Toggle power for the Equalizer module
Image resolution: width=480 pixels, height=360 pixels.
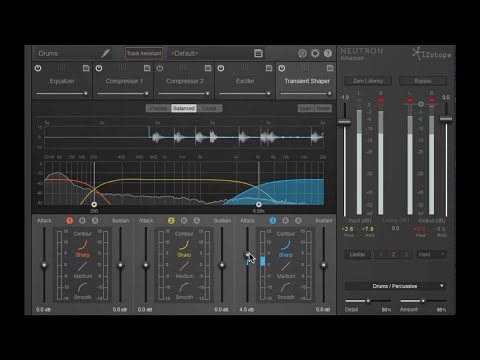[38, 68]
